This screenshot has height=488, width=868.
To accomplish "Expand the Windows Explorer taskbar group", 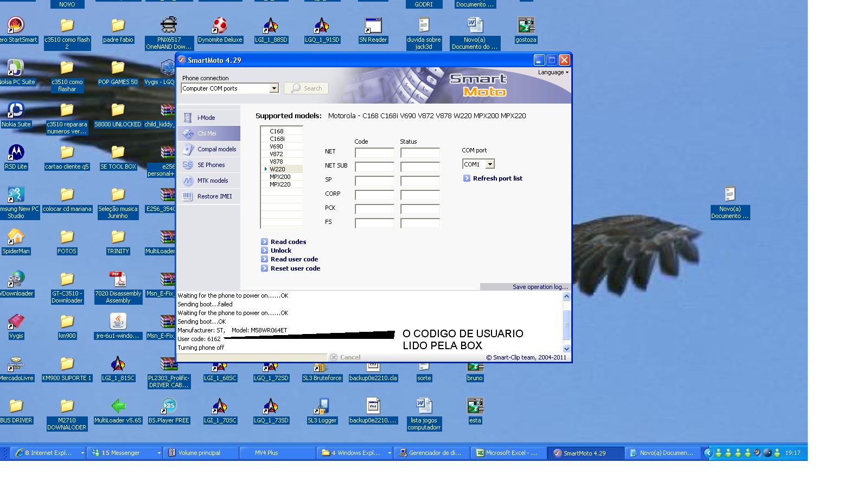I will 390,453.
